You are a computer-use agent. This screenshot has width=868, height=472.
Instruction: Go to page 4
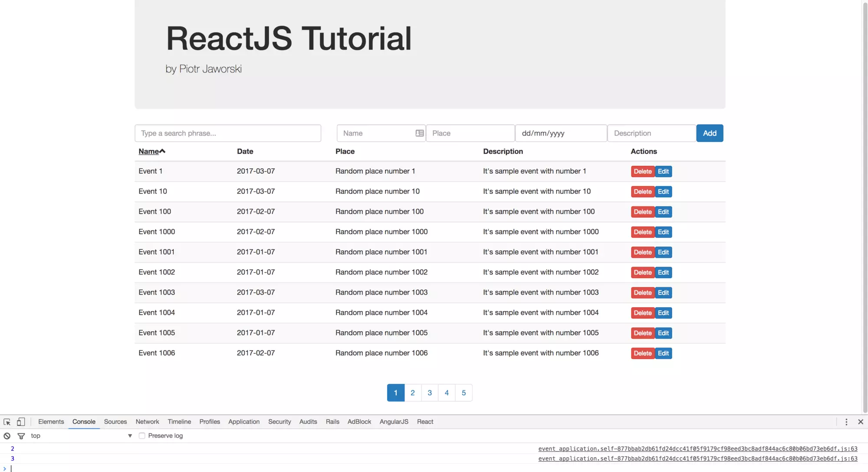point(447,393)
